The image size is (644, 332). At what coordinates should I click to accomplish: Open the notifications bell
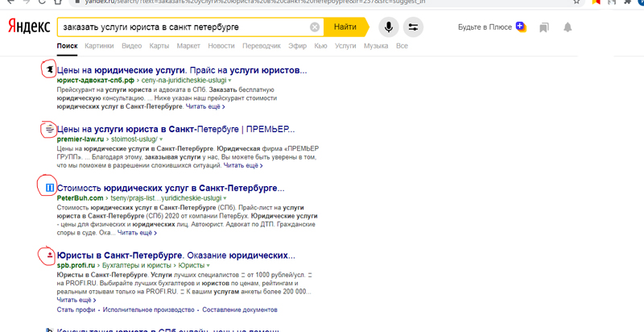tap(568, 27)
